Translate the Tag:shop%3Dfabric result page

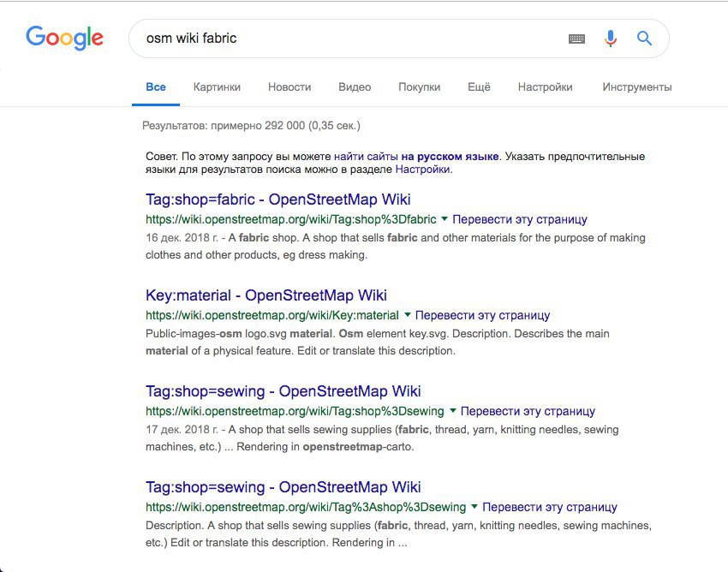pyautogui.click(x=520, y=219)
